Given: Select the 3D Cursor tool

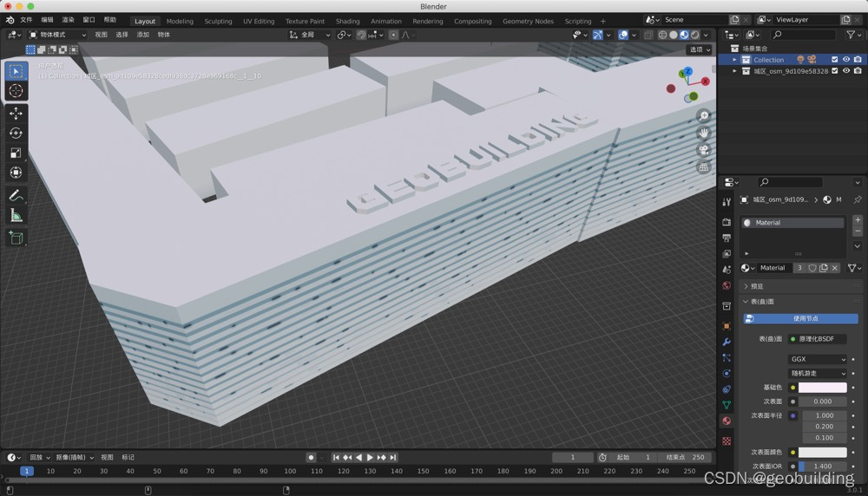Looking at the screenshot, I should click(x=16, y=91).
